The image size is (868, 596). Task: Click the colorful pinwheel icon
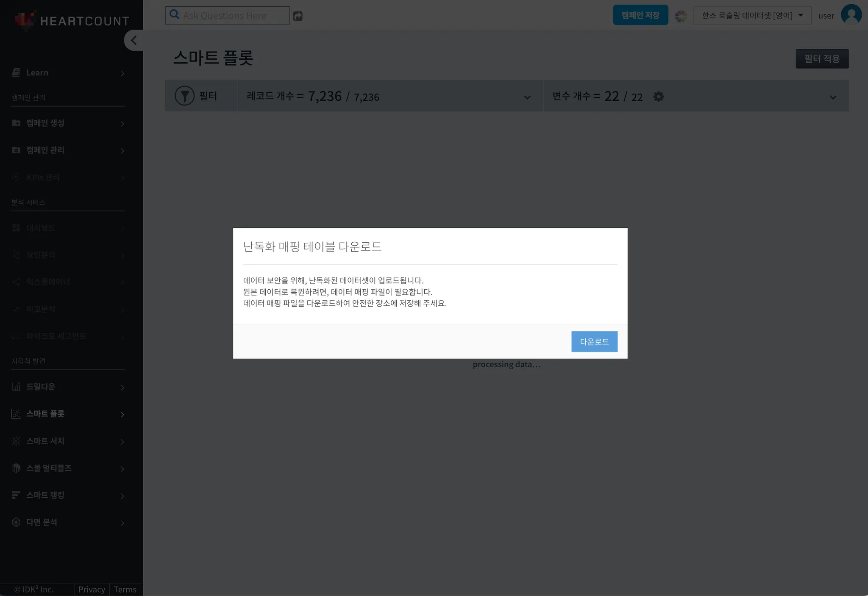681,16
